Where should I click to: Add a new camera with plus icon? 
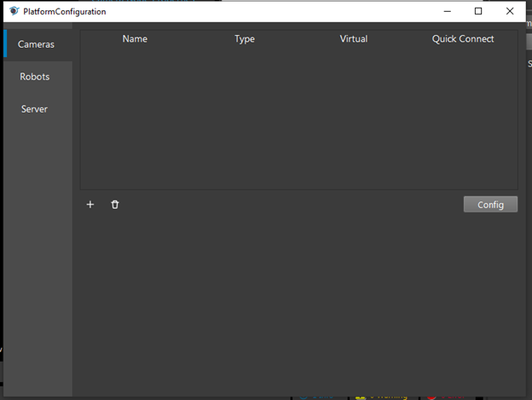[90, 205]
